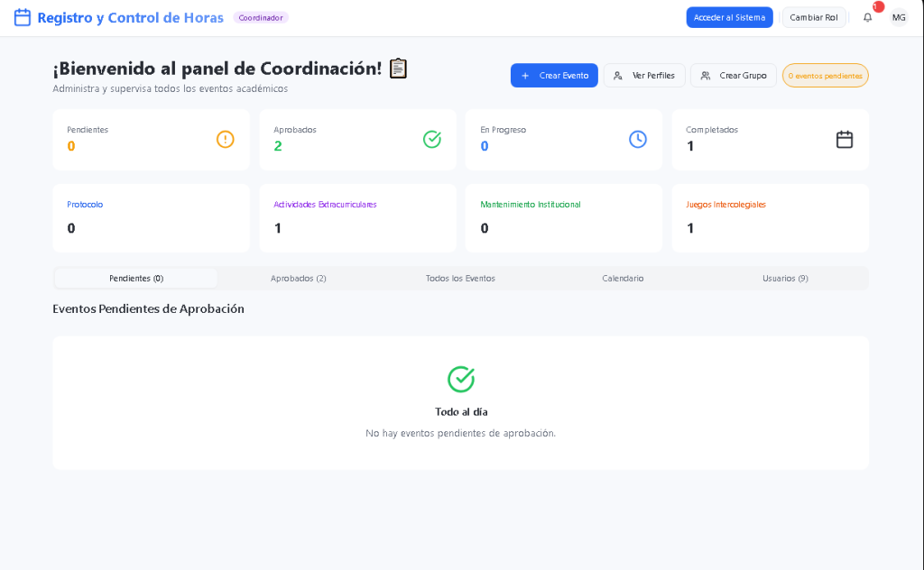
Task: Click the calendar icon in Completados card
Action: [x=845, y=139]
